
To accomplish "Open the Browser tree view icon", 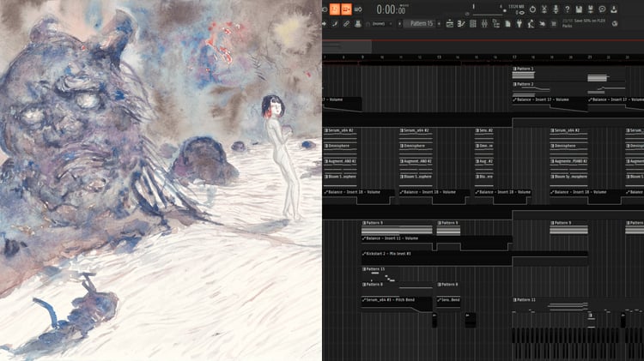I will [496, 24].
